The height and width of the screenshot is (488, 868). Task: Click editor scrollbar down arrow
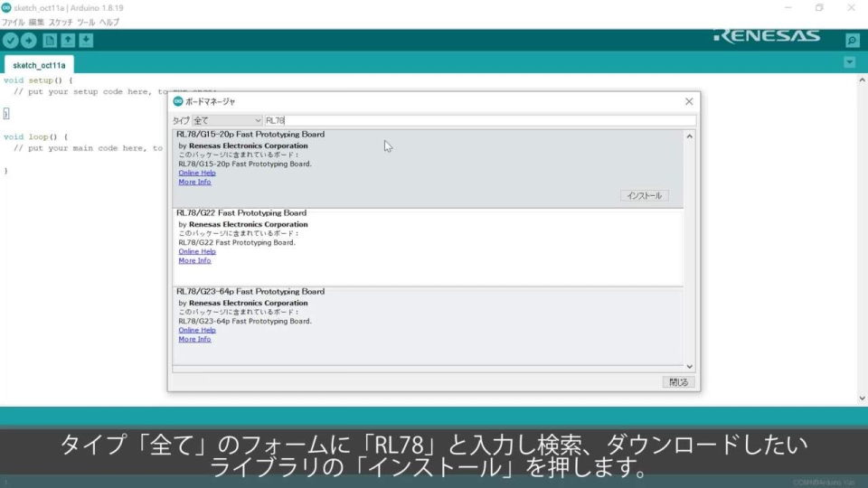point(863,399)
